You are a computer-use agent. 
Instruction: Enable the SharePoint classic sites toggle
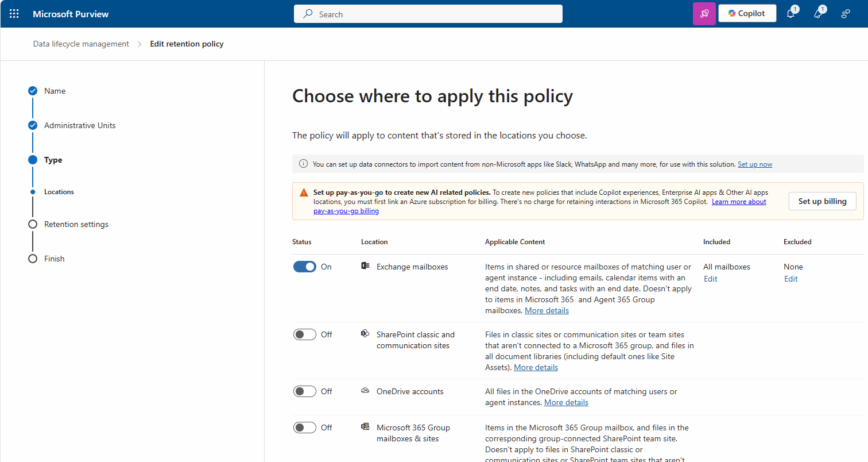pos(304,334)
